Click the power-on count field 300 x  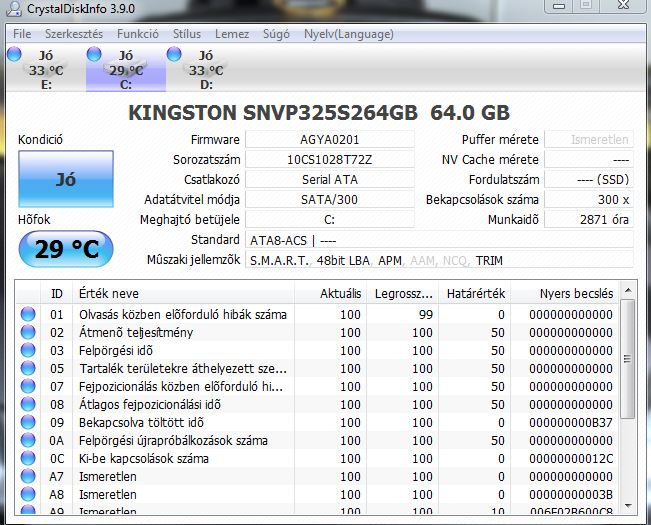[589, 199]
